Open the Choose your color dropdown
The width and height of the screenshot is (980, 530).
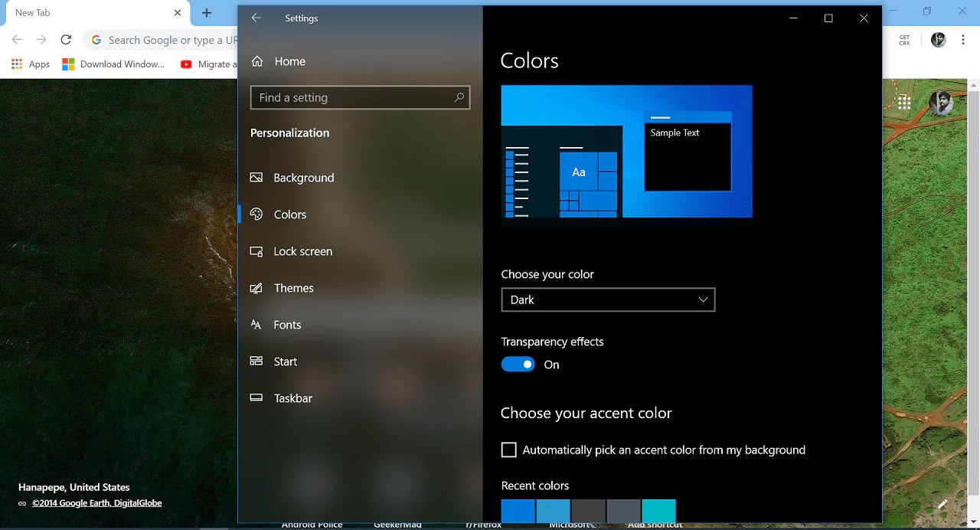(608, 299)
